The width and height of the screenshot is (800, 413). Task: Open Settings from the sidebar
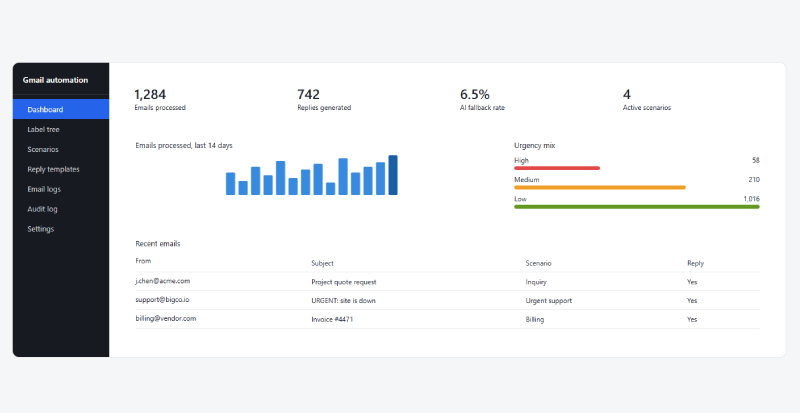[x=61, y=229]
